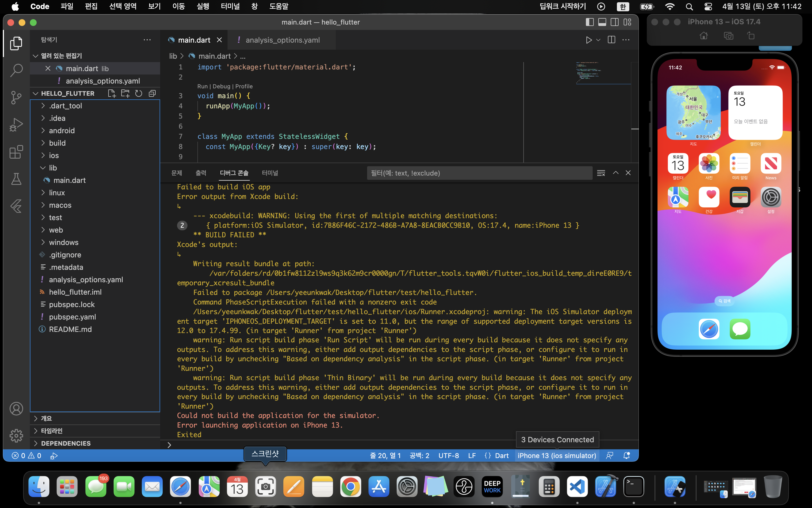The width and height of the screenshot is (812, 508).
Task: Open errors and warnings count in status bar
Action: 27,456
